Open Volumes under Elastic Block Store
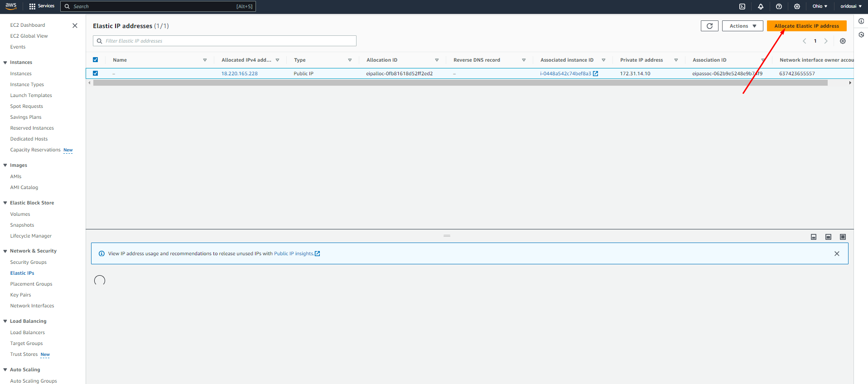 click(20, 214)
